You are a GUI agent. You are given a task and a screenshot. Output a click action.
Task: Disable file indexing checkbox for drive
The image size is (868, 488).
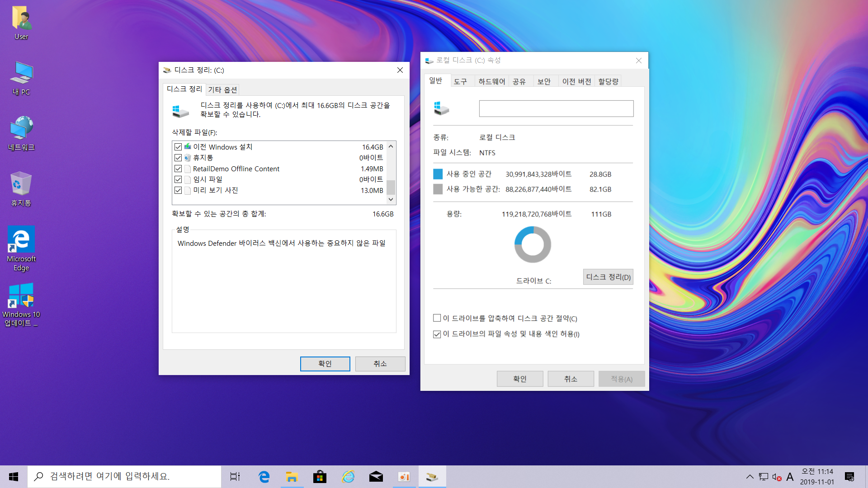pyautogui.click(x=437, y=334)
